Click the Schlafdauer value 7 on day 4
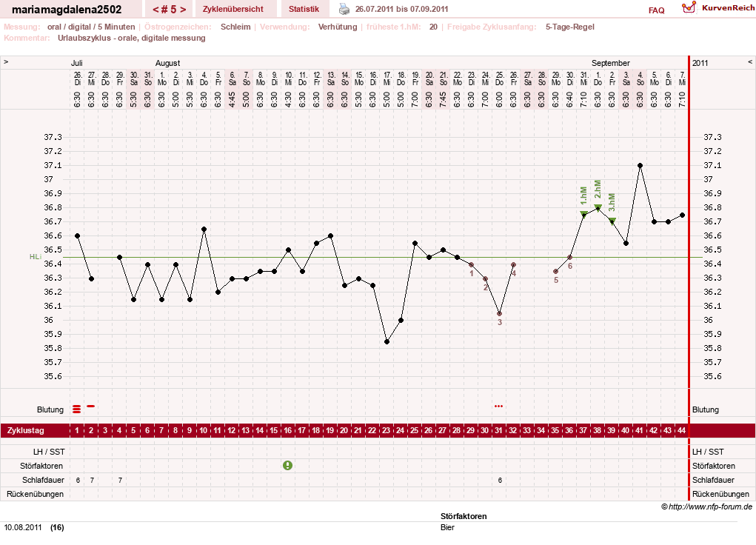756x545 pixels. (x=120, y=481)
